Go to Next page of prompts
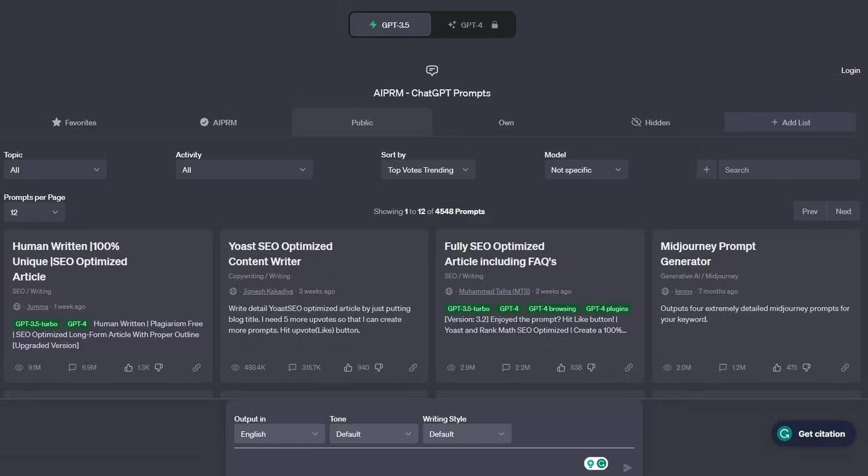The width and height of the screenshot is (868, 476). 843,212
